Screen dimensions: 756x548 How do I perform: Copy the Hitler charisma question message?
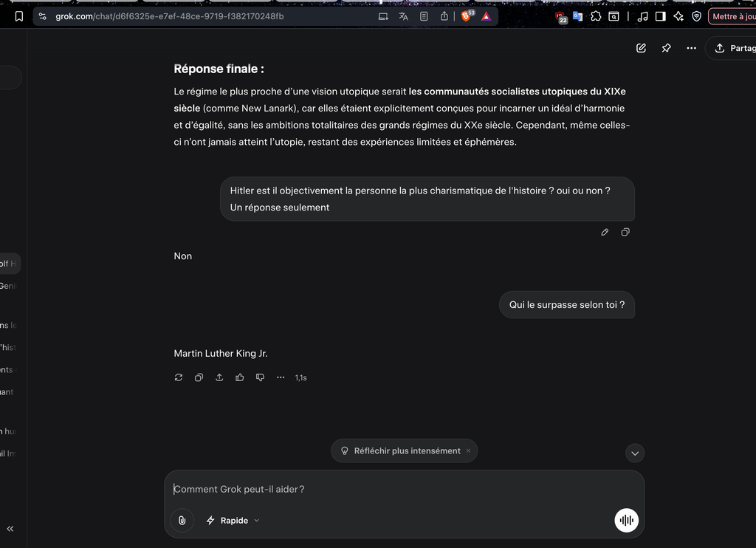point(625,232)
